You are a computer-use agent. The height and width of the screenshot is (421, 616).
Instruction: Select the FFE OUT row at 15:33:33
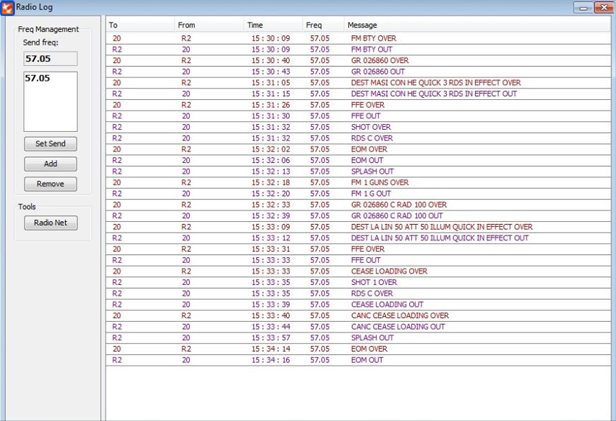click(x=358, y=260)
